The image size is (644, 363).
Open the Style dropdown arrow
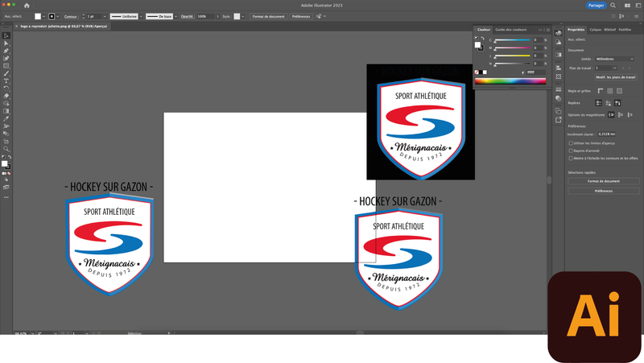[243, 16]
